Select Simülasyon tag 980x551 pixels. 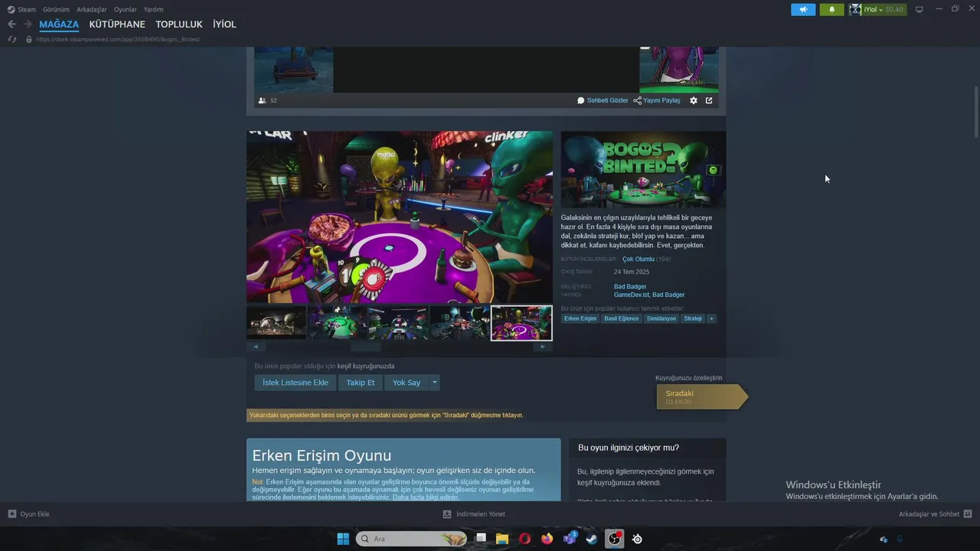(661, 318)
